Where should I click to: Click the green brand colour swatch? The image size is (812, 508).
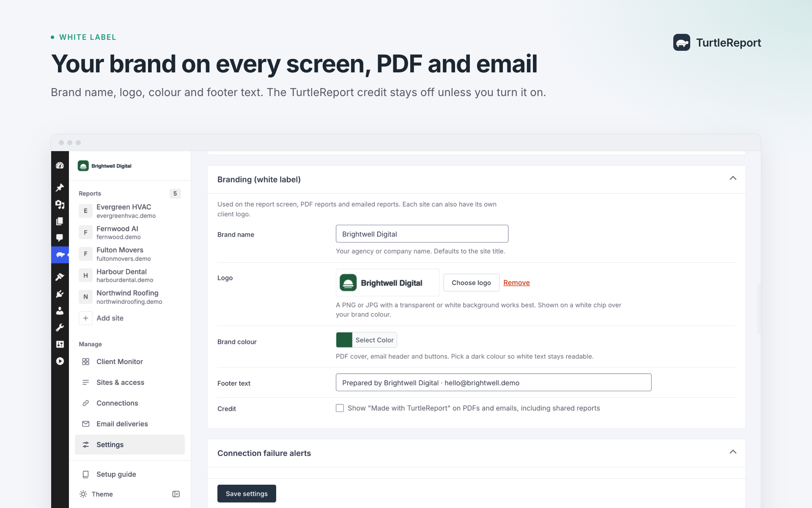point(344,340)
